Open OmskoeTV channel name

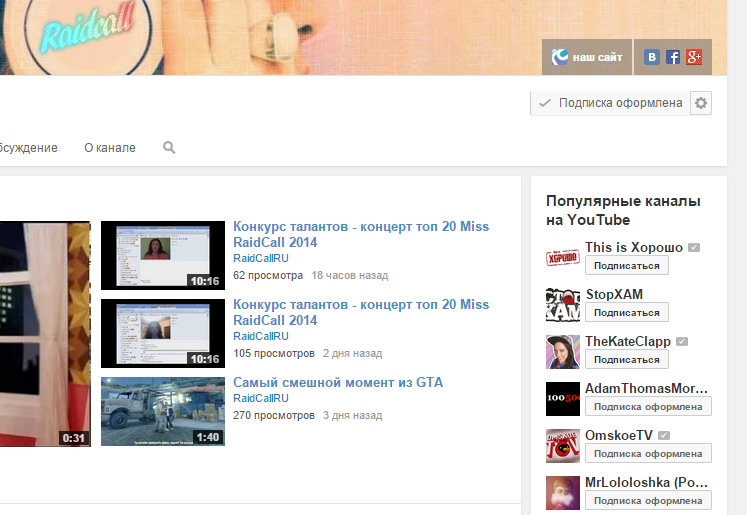click(x=619, y=435)
